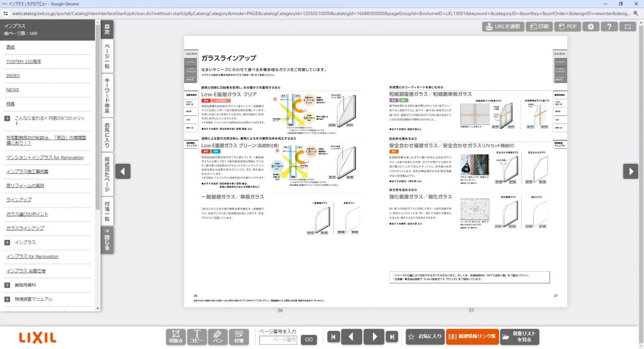
Task: Open the 現場調査マニュアル contents entry
Action: 33,299
